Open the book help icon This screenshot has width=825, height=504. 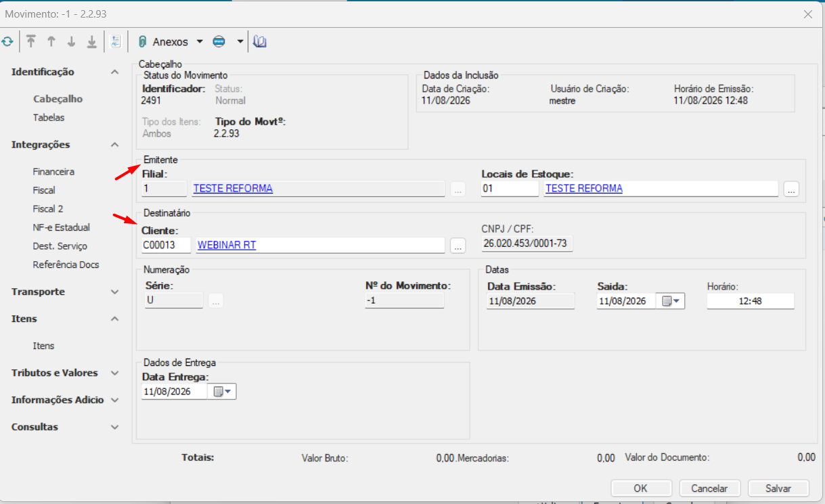coord(260,41)
